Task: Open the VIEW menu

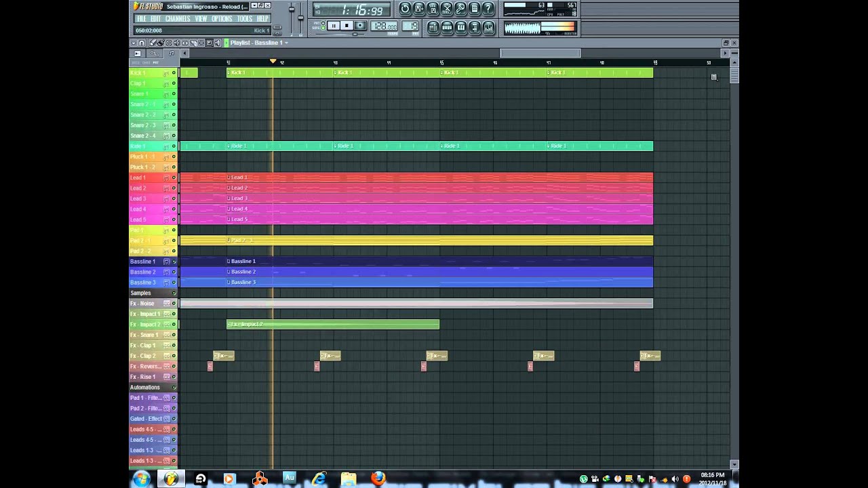Action: [201, 18]
